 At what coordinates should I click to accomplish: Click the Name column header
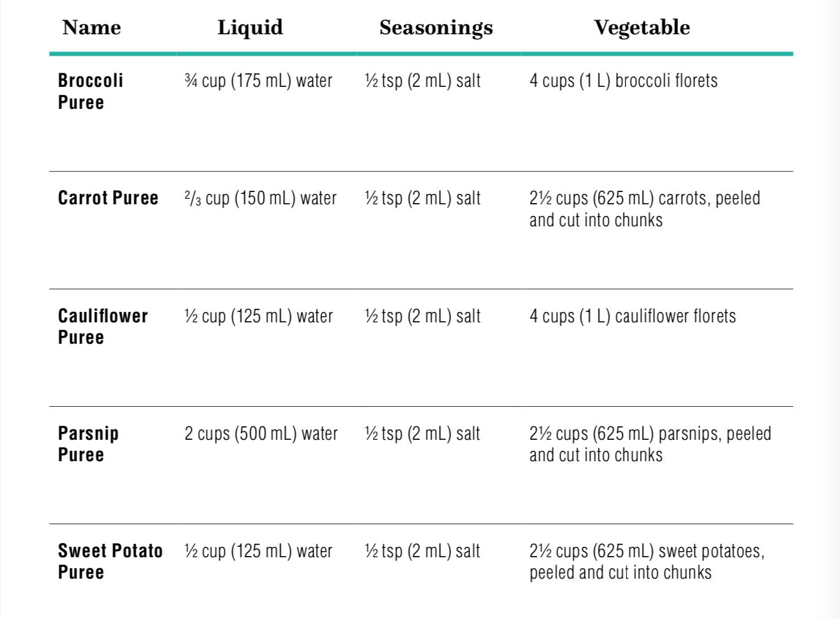(92, 28)
